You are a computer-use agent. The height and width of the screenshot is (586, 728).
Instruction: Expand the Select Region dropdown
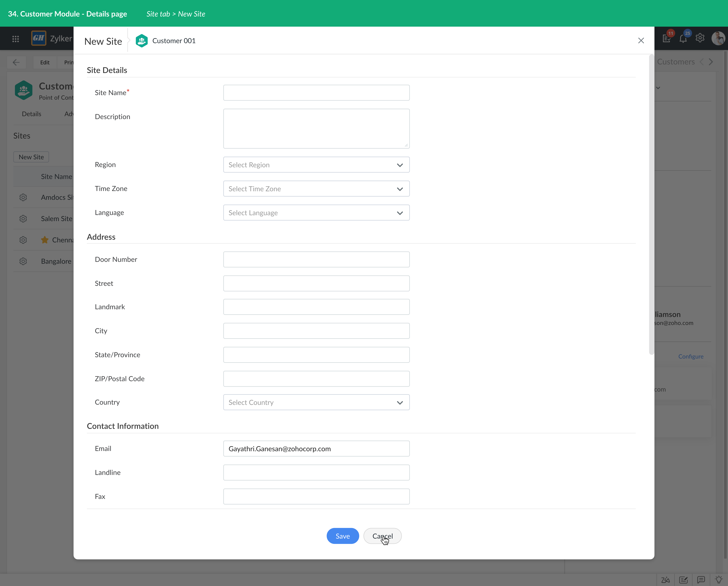[316, 165]
